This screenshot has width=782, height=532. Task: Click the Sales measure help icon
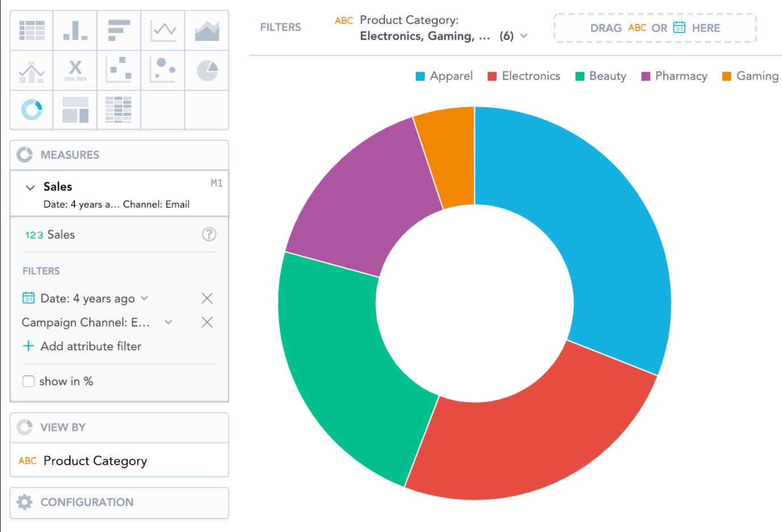tap(209, 234)
